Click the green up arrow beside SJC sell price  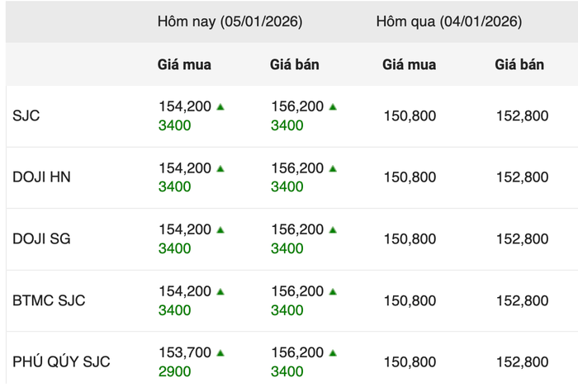tap(333, 106)
